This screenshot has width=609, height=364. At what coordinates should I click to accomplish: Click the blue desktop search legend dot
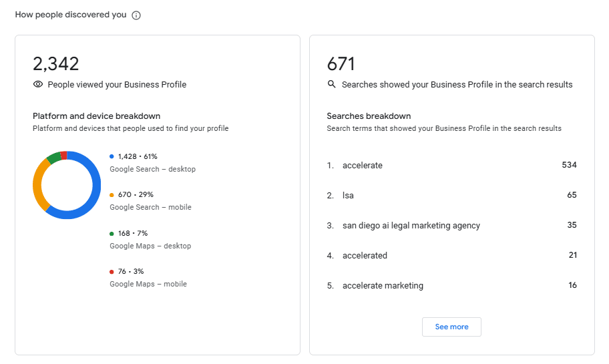point(112,156)
